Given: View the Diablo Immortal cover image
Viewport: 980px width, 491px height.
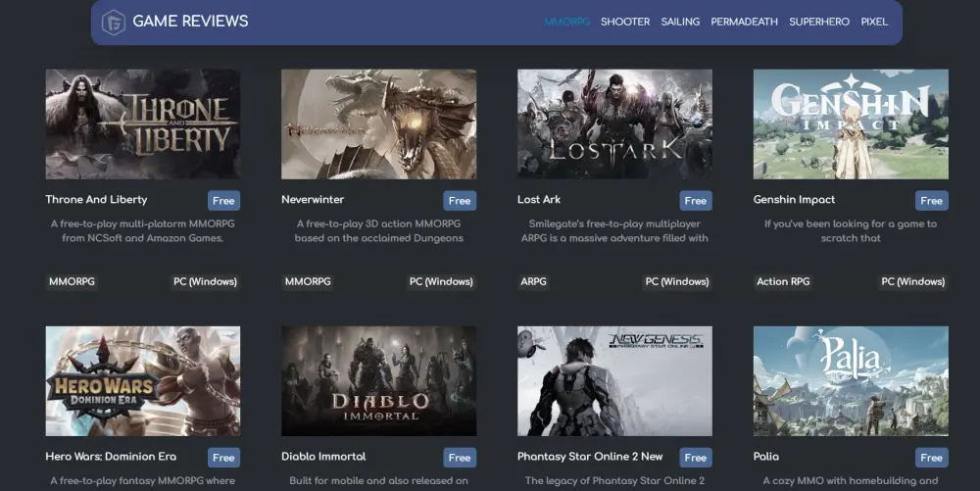Looking at the screenshot, I should [x=378, y=381].
